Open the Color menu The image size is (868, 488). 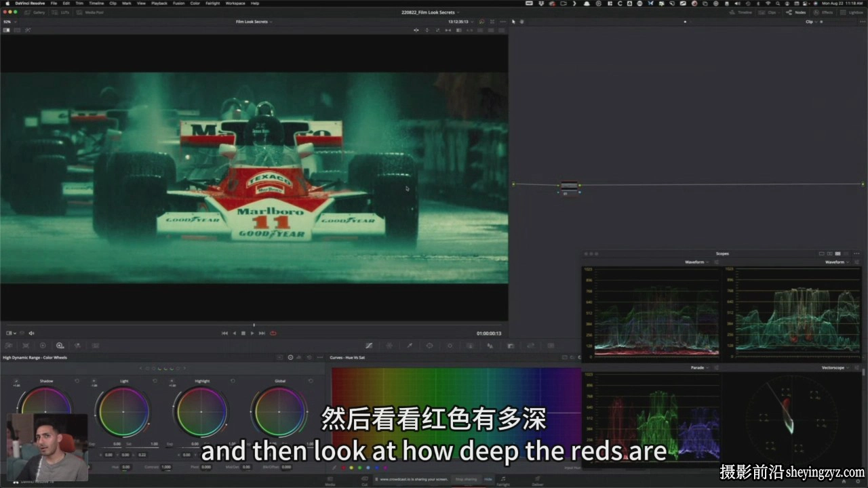pos(195,3)
